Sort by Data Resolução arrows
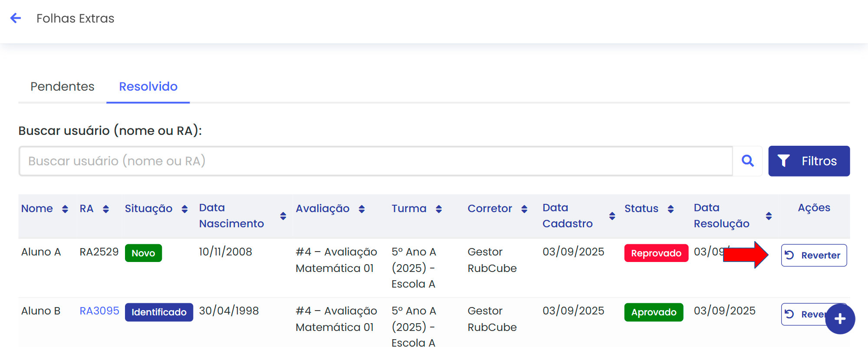 click(769, 216)
